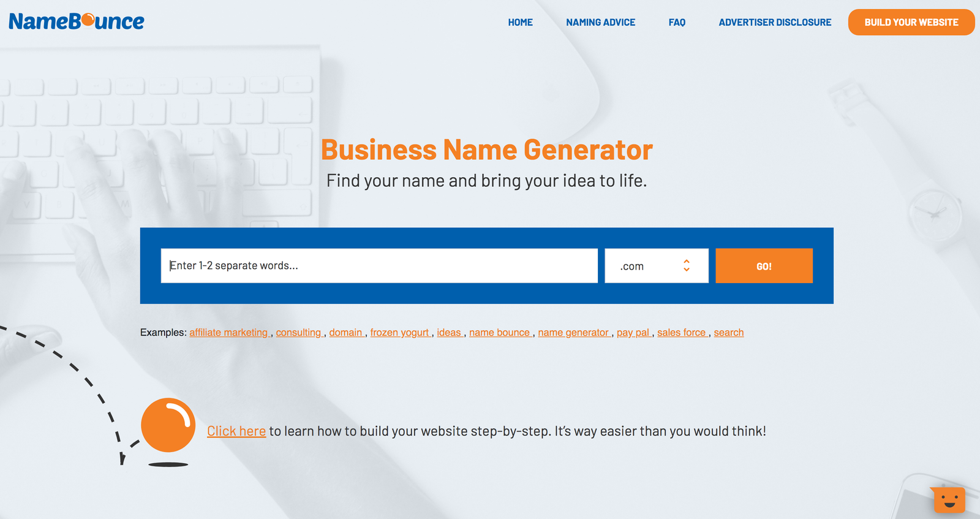Open the .com domain extension dropdown
980x519 pixels.
pos(655,266)
